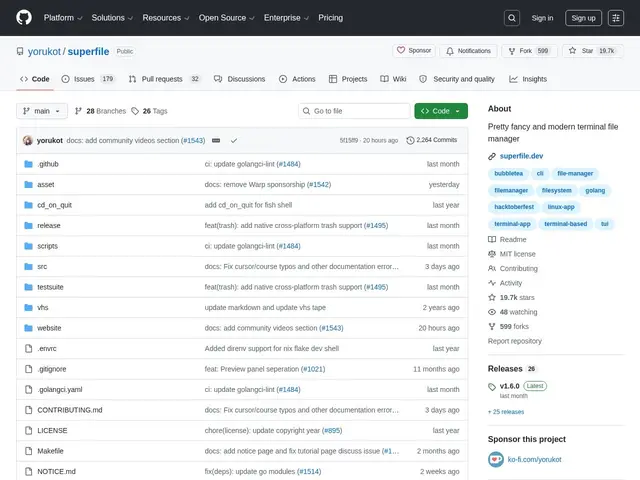Expand the Platform menu
Screen dimensions: 640x480
63,18
